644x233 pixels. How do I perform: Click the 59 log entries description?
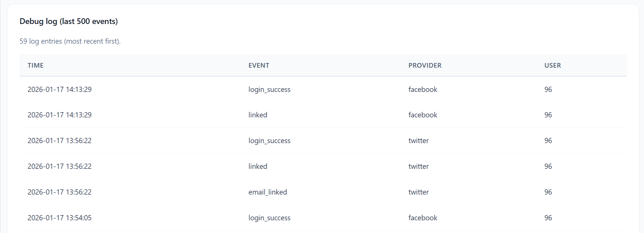[x=70, y=41]
